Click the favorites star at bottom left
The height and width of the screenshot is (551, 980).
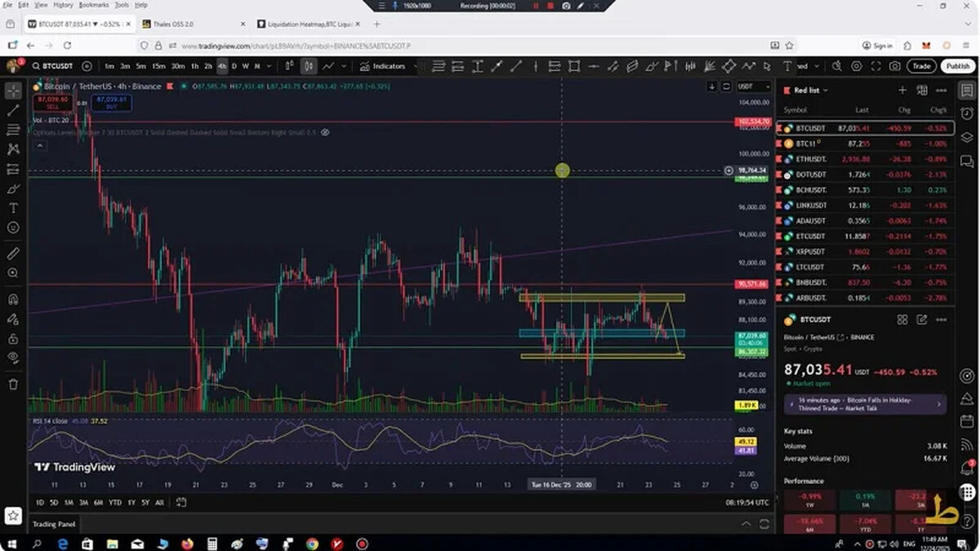pos(13,516)
